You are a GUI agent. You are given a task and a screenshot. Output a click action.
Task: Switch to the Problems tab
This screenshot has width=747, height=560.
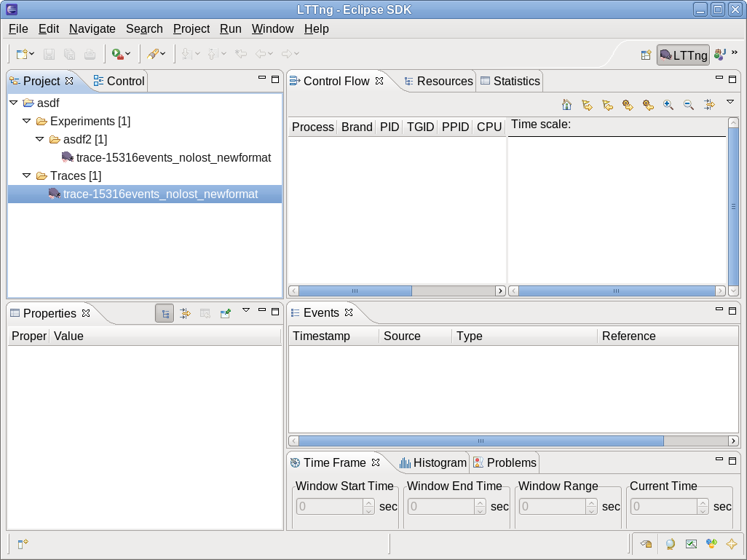tap(505, 462)
